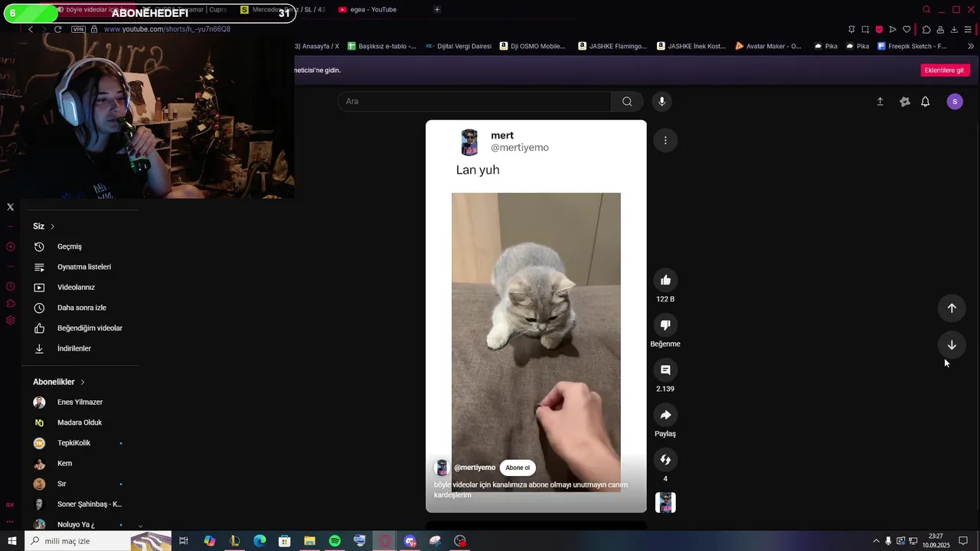Open Spotify from the taskbar
This screenshot has height=551, width=980.
[x=335, y=541]
